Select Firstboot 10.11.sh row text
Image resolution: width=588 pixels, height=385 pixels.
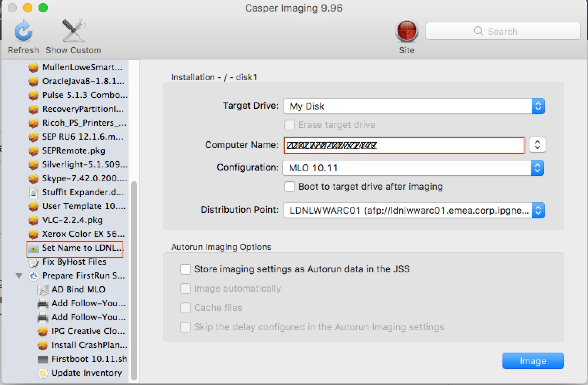point(89,359)
